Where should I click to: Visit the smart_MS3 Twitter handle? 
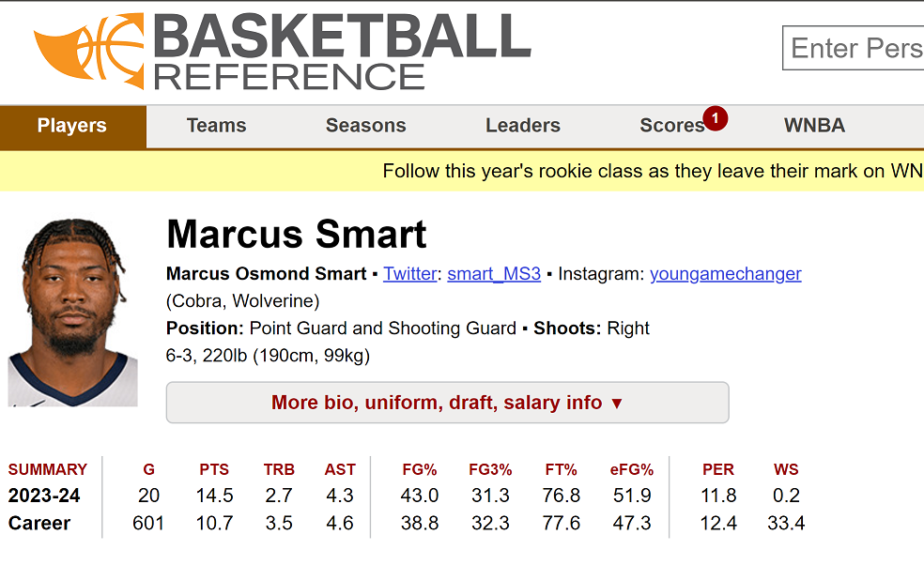(x=494, y=274)
